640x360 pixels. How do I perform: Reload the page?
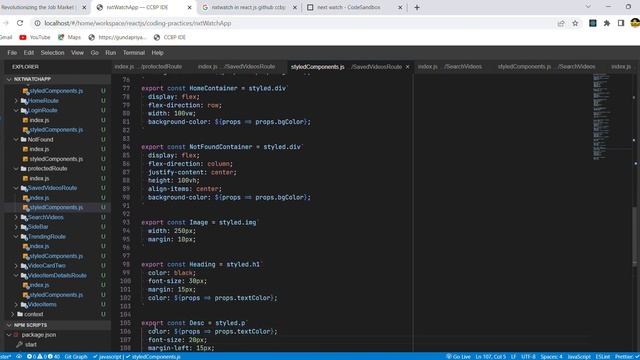point(20,23)
